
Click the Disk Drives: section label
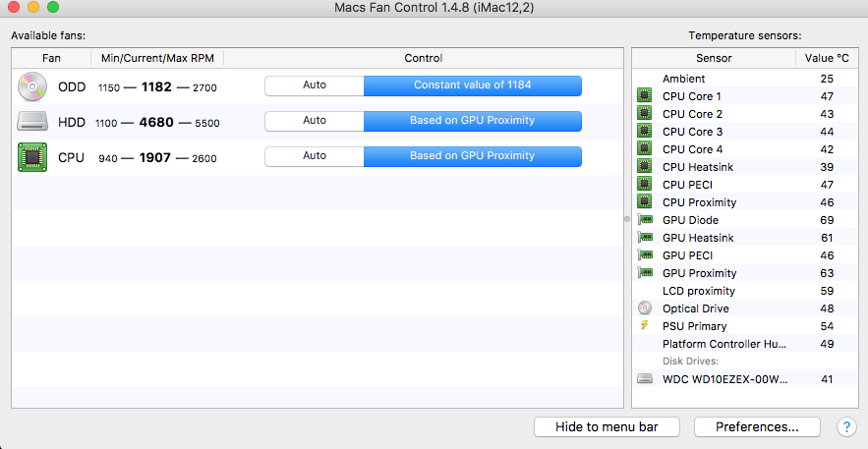click(x=690, y=362)
